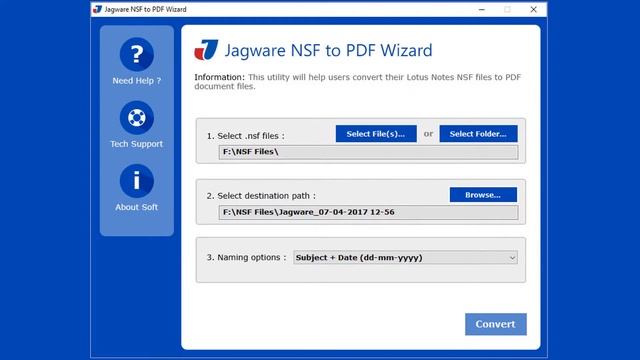This screenshot has height=360, width=640.
Task: Close the Jagware NSF to PDF Wizard window
Action: [x=533, y=9]
